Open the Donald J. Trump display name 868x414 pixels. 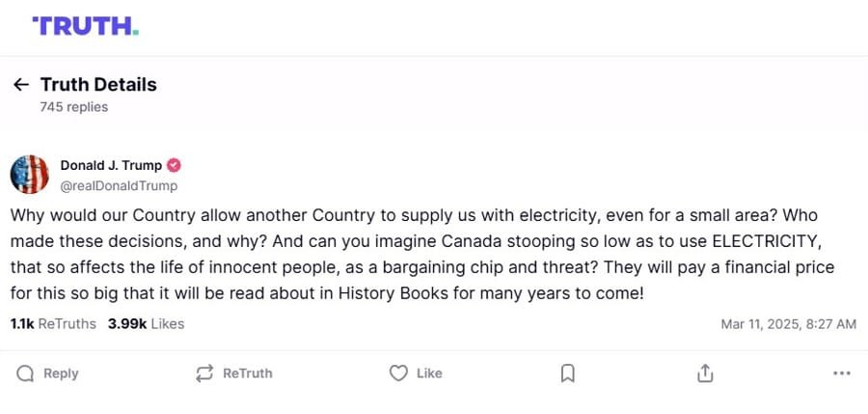111,165
